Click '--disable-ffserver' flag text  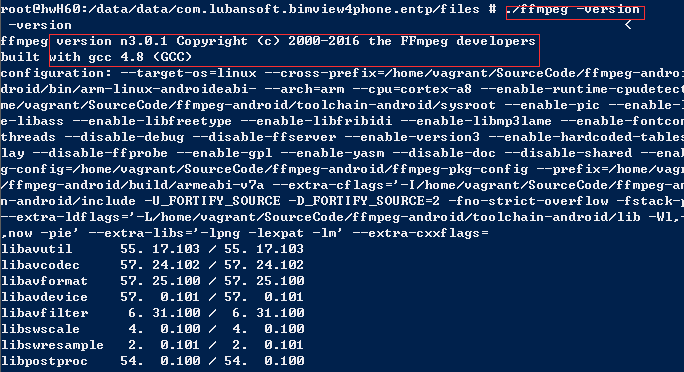click(264, 137)
